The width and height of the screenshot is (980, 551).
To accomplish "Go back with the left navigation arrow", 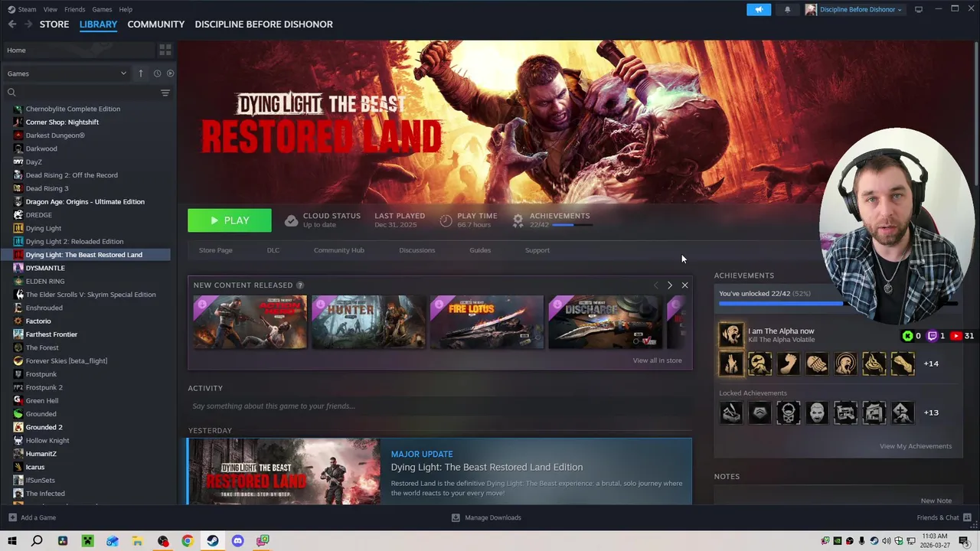I will [12, 24].
